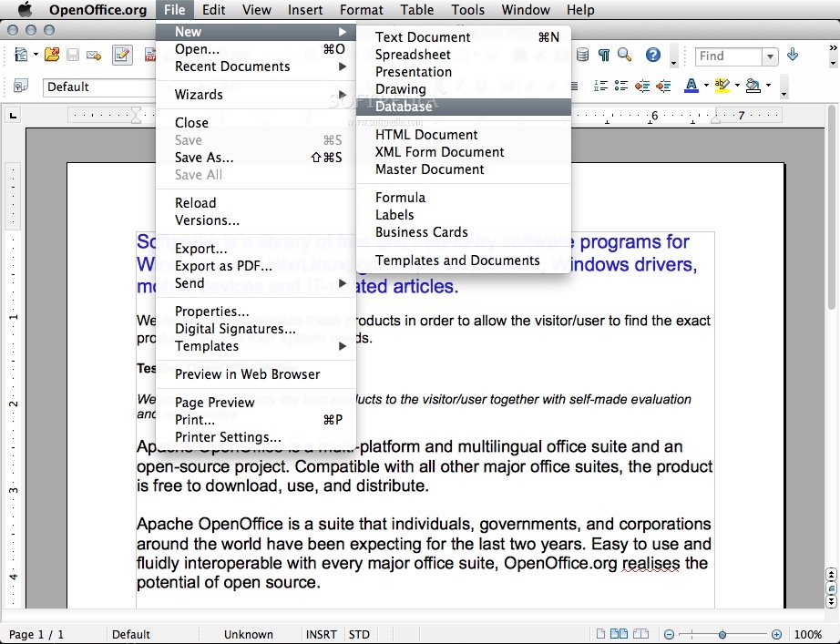Viewport: 840px width, 644px height.
Task: Open the OpenOffice.org application menu
Action: click(x=98, y=10)
